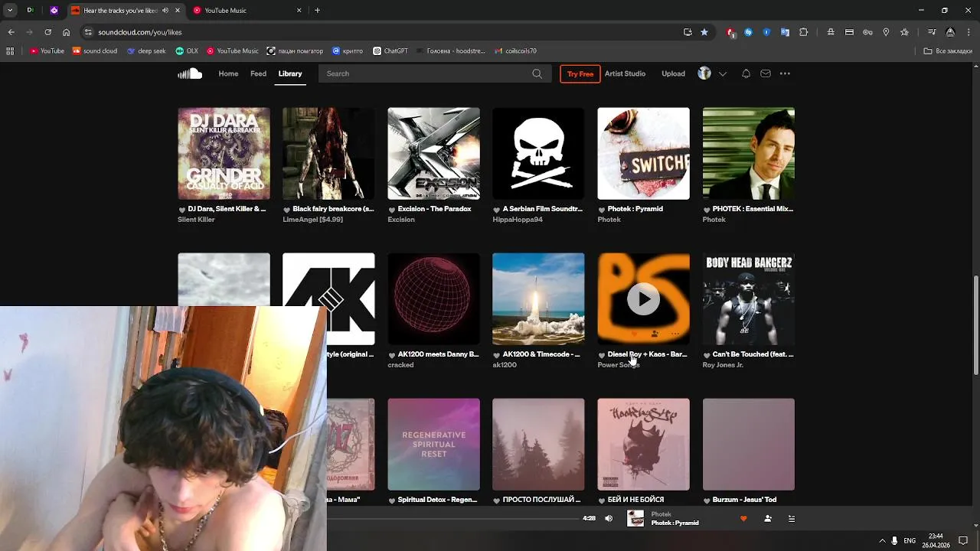Open a new browser tab
The image size is (980, 551).
tap(317, 11)
